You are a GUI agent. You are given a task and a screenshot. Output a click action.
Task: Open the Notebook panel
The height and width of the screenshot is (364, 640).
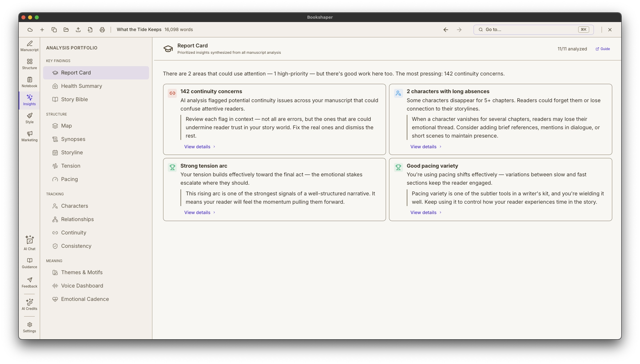click(29, 82)
